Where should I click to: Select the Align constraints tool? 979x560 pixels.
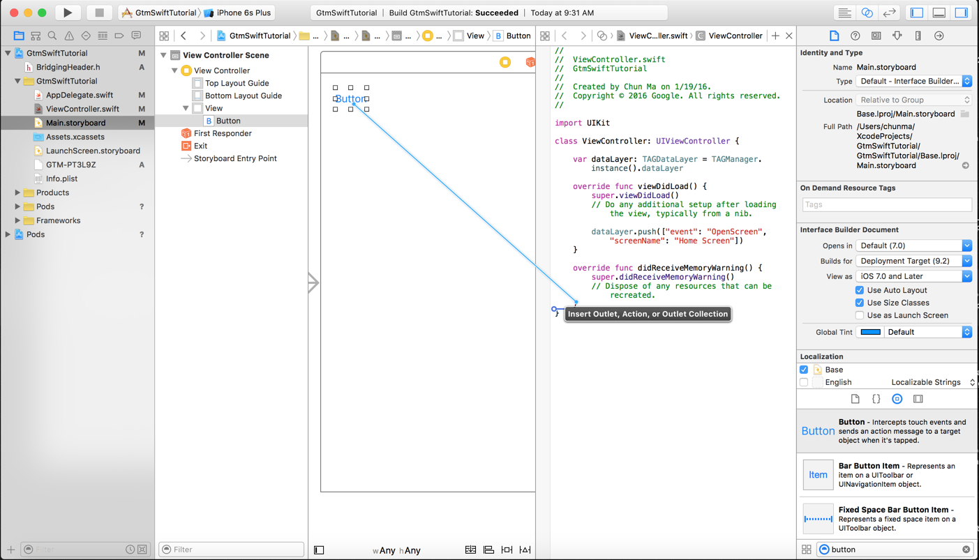pyautogui.click(x=488, y=550)
